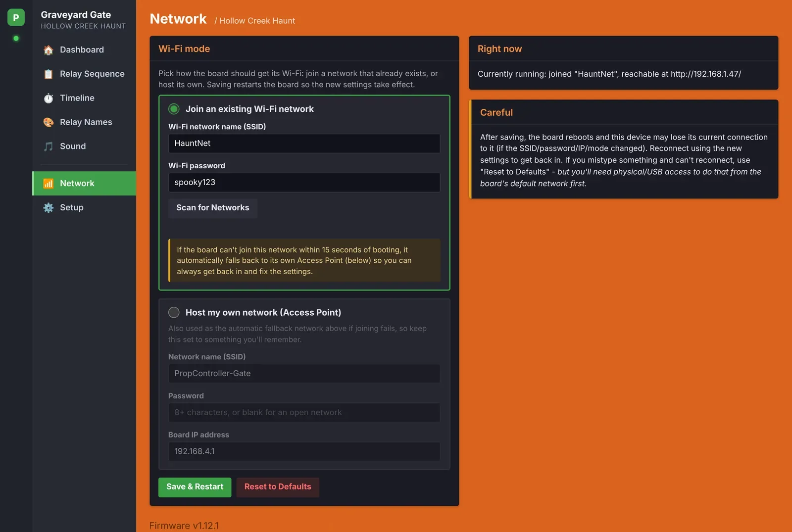Click Currently running HauntNet status text
The width and height of the screenshot is (792, 532).
tap(609, 74)
